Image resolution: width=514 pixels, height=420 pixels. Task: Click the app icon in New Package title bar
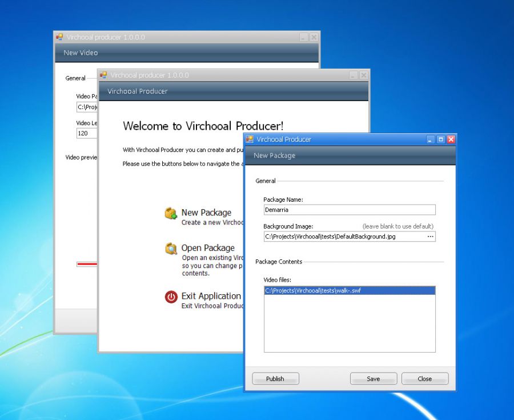250,139
